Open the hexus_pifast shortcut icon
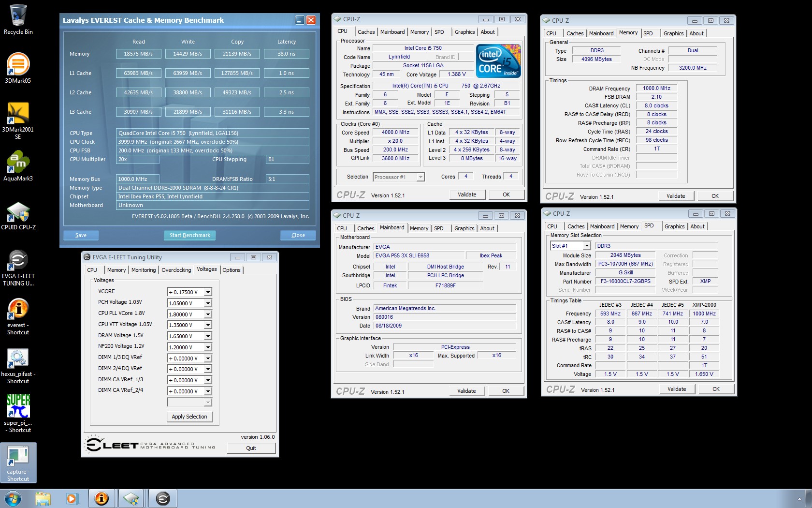812x508 pixels. (18, 366)
